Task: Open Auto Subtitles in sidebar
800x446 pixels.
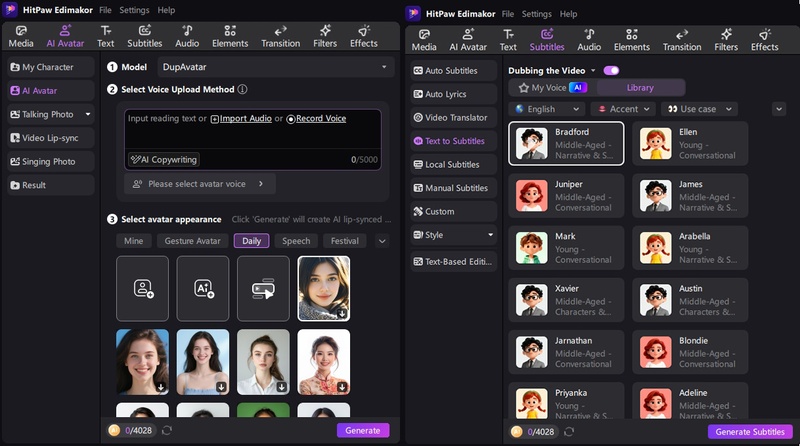Action: 453,70
